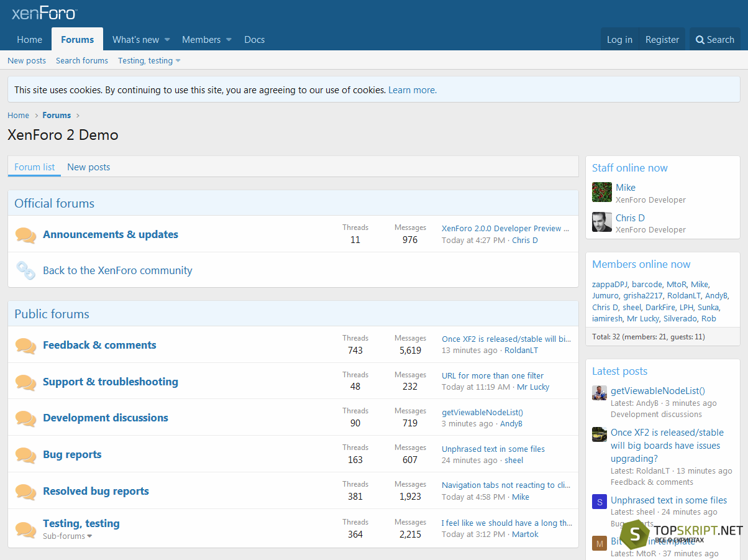Open I feel like we should have thread
This screenshot has width=748, height=560.
click(507, 523)
